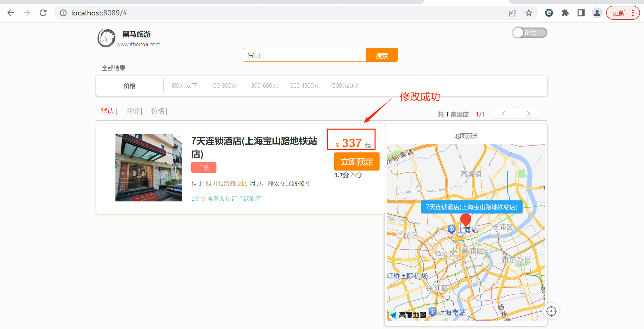This screenshot has width=644, height=329.
Task: Click the 地图预览 heading
Action: click(466, 136)
